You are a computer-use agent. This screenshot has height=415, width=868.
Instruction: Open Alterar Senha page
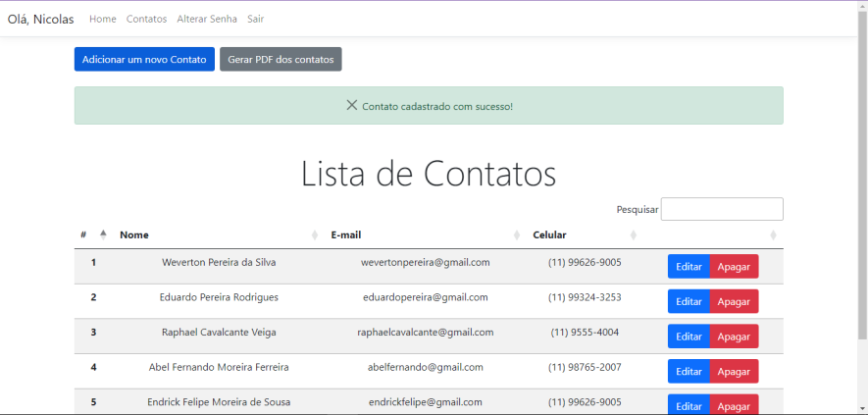[x=207, y=19]
